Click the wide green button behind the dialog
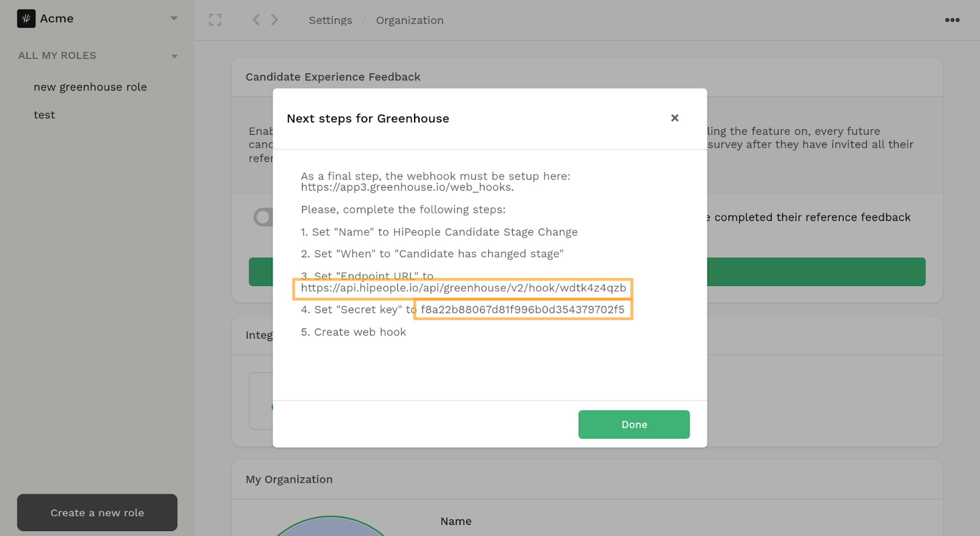This screenshot has width=980, height=536. click(816, 272)
